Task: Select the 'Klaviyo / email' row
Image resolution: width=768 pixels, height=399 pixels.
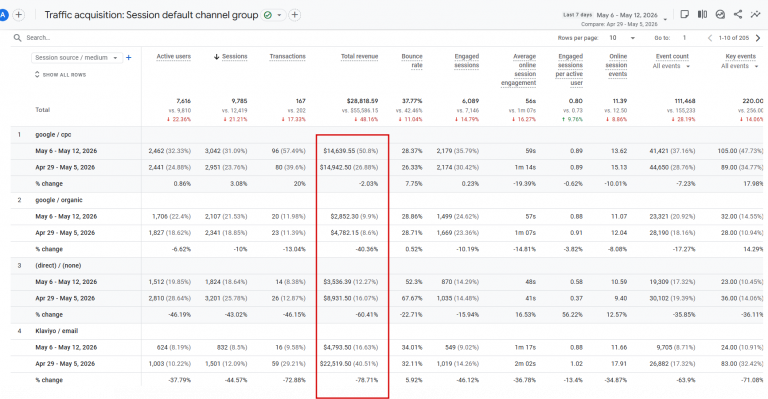Action: tap(56, 331)
